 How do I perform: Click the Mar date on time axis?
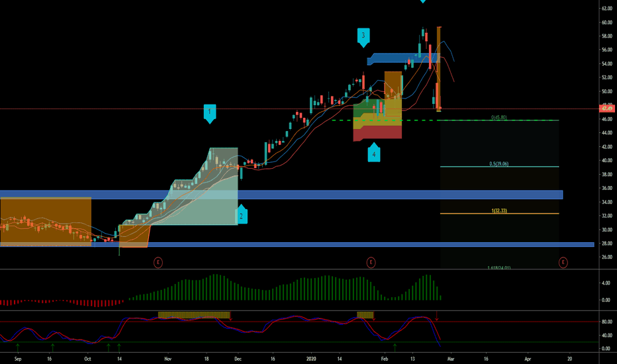click(451, 359)
